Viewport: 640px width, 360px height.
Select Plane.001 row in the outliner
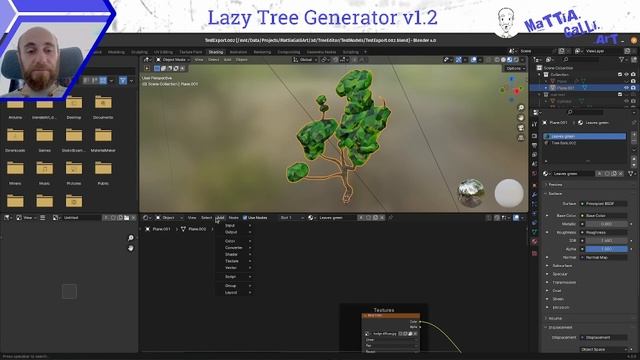coord(583,88)
